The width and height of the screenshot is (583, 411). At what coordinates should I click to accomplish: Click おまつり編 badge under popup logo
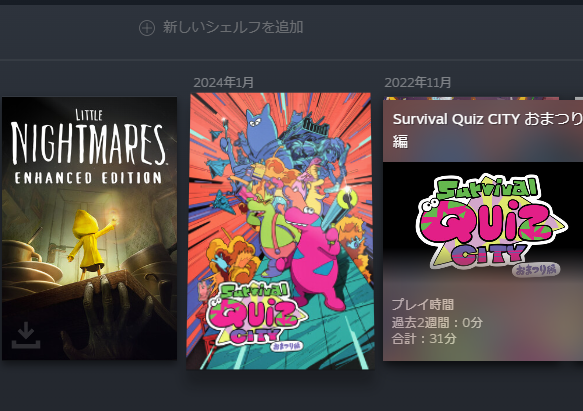point(536,270)
